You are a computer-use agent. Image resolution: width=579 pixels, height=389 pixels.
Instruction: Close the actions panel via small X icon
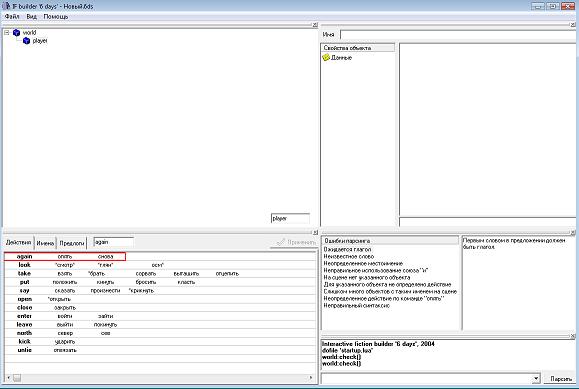(315, 232)
